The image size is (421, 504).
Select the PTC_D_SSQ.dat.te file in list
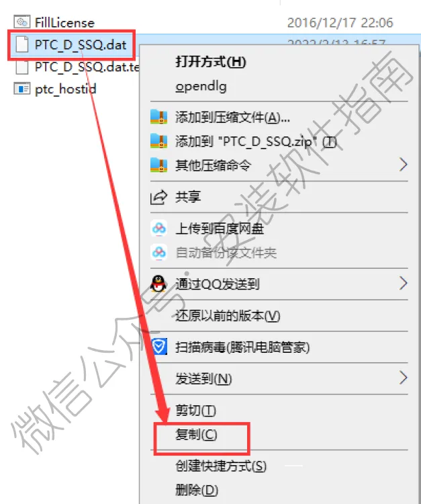(x=77, y=67)
